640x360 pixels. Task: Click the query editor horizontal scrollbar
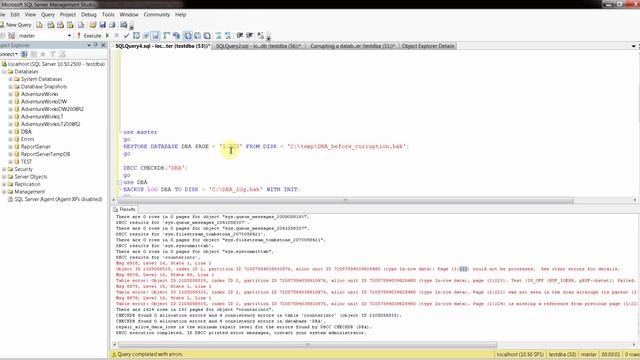pos(345,200)
